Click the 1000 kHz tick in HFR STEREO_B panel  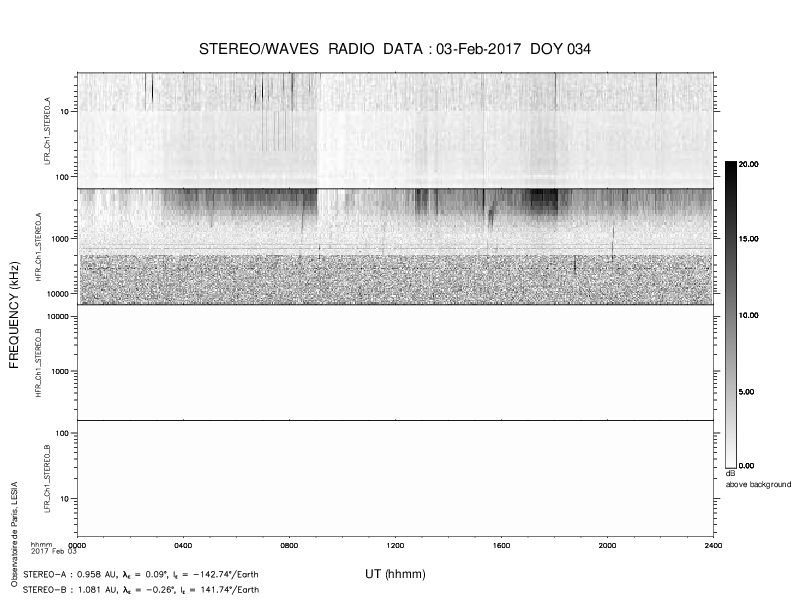pyautogui.click(x=61, y=372)
